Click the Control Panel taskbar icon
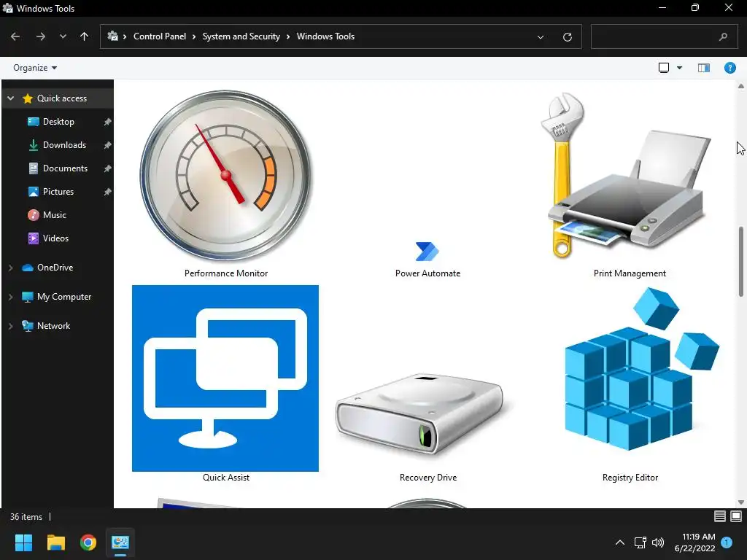This screenshot has height=560, width=747. 120,542
